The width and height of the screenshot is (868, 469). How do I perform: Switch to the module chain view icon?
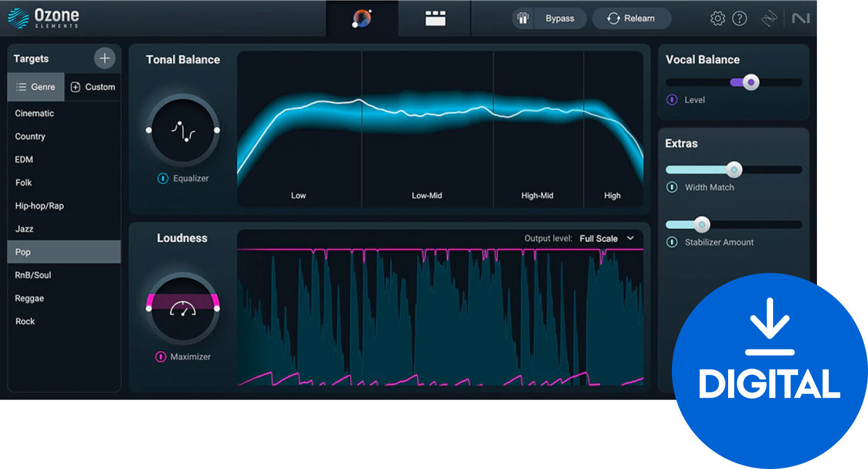435,17
